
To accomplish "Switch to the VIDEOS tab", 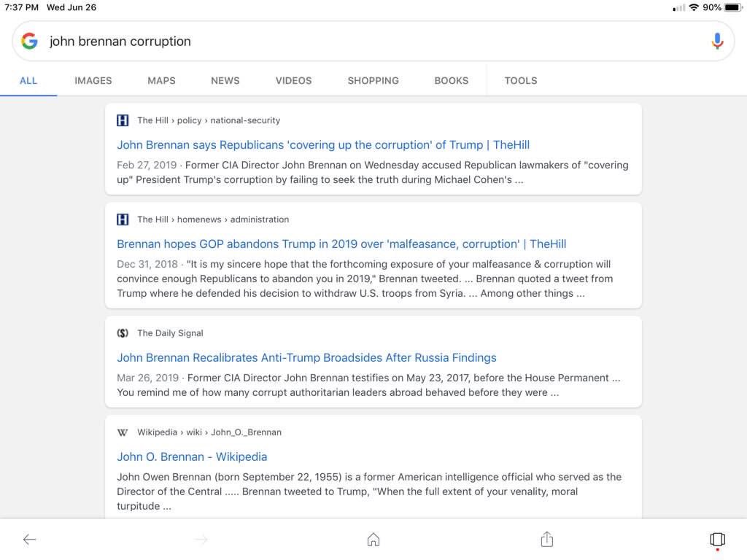I will (293, 80).
